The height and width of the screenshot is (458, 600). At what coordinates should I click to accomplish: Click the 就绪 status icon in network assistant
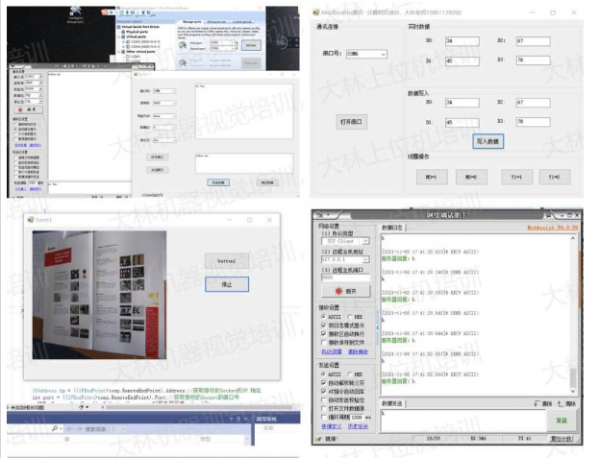point(319,439)
